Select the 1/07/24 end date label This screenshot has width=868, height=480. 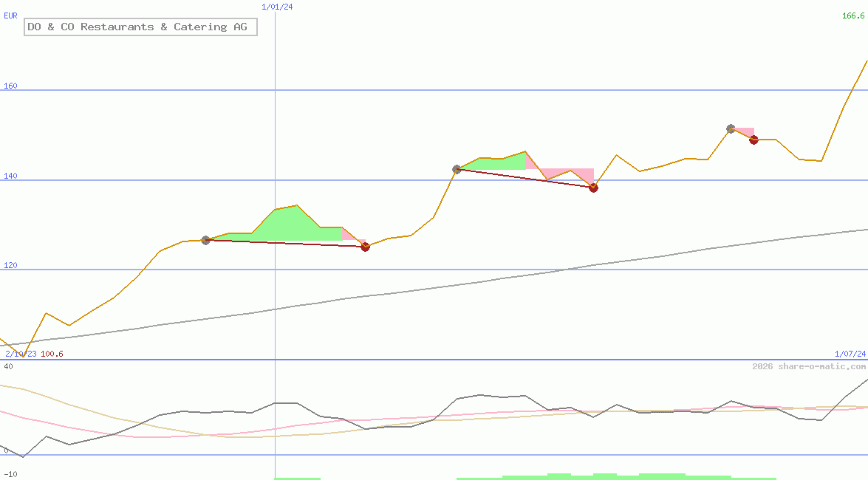click(x=850, y=354)
